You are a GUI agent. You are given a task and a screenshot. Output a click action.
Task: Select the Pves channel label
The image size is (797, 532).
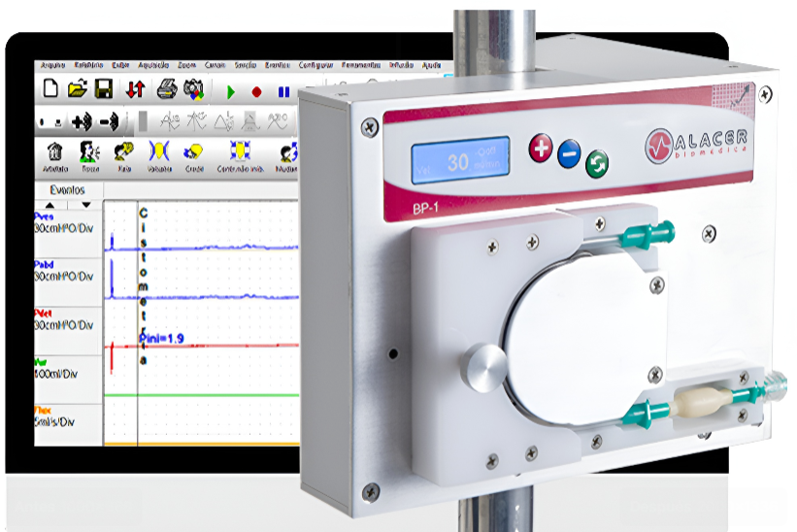(x=45, y=216)
